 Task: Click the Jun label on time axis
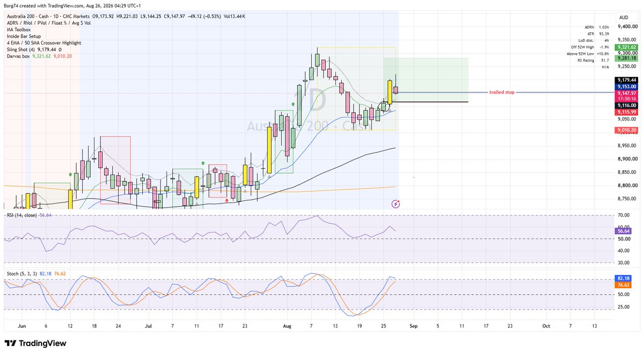22,326
